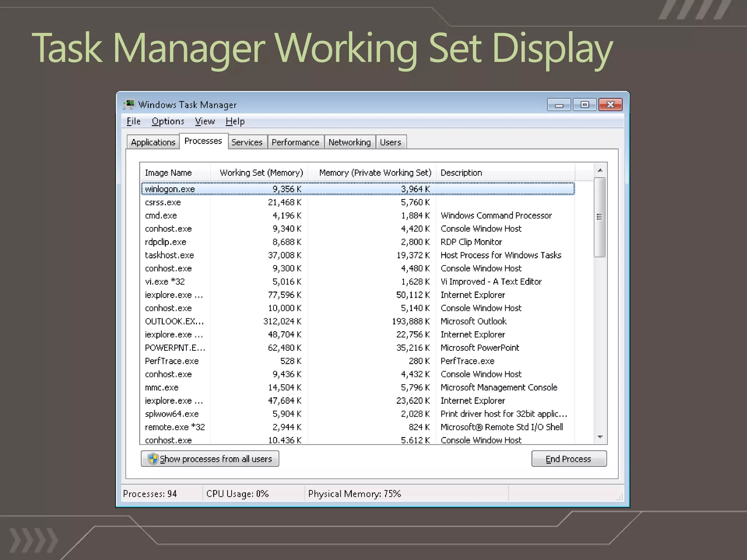The image size is (747, 560).
Task: Click the 10,000 K working set value
Action: pyautogui.click(x=285, y=308)
